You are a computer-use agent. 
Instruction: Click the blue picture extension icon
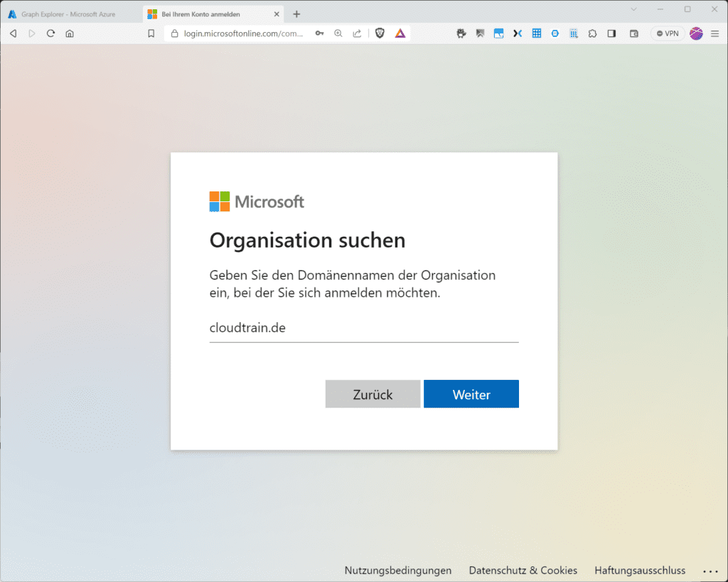[x=498, y=33]
